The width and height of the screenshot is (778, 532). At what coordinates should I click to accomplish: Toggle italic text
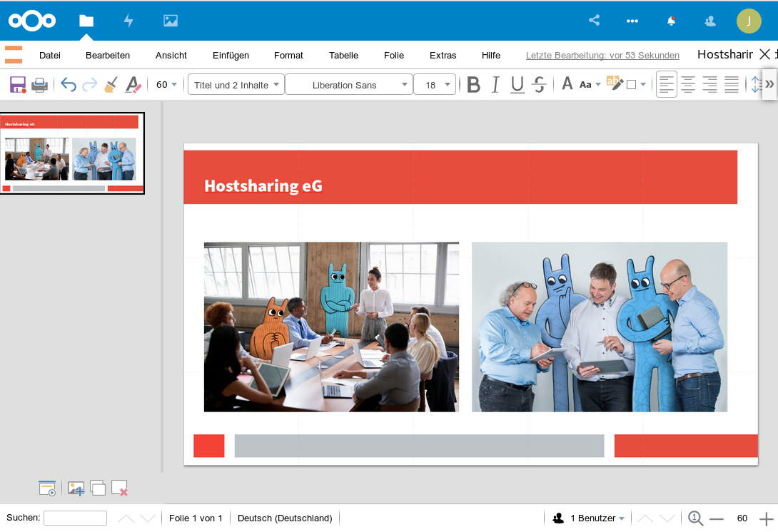click(495, 85)
